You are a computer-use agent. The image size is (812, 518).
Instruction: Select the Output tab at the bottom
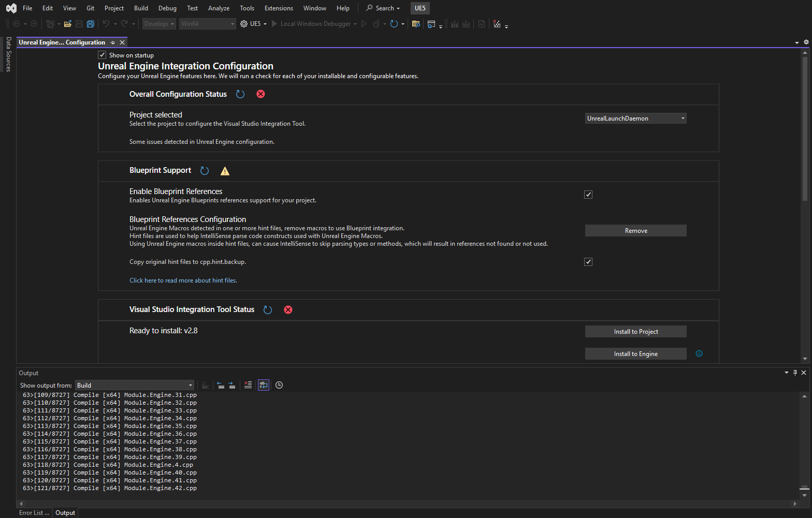pos(65,513)
